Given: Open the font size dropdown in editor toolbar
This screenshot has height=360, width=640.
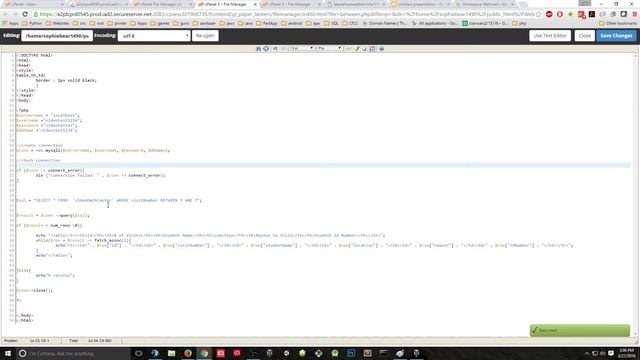Looking at the screenshot, I should [x=302, y=48].
